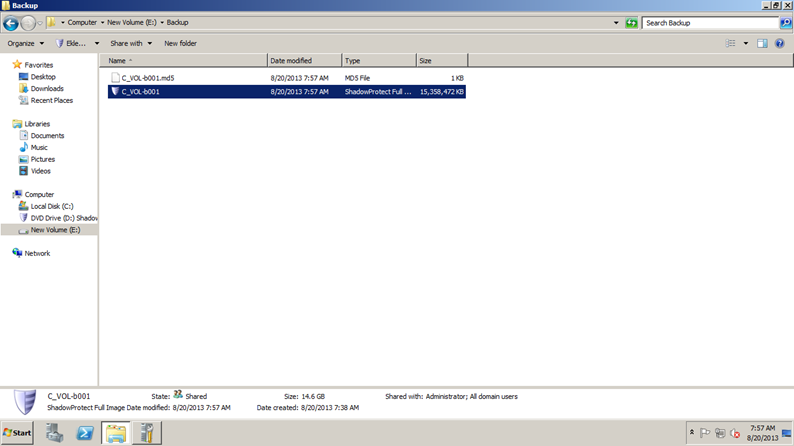Sort by Date modified column

click(304, 61)
